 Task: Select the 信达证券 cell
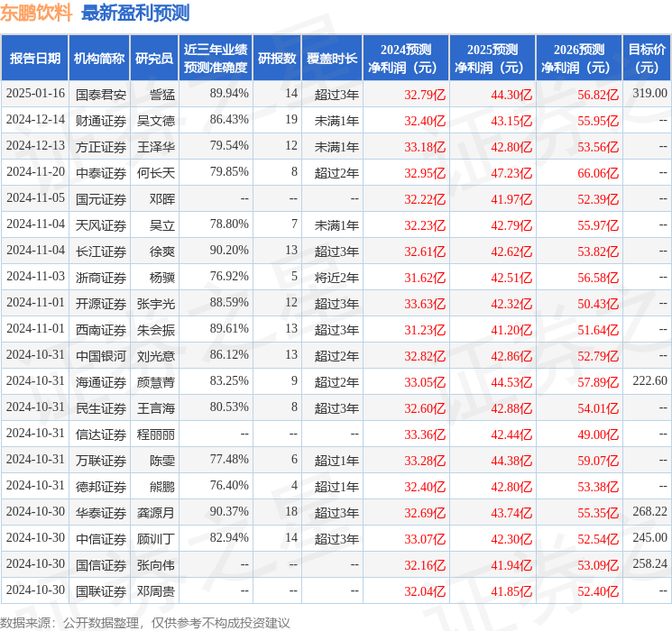coord(101,434)
